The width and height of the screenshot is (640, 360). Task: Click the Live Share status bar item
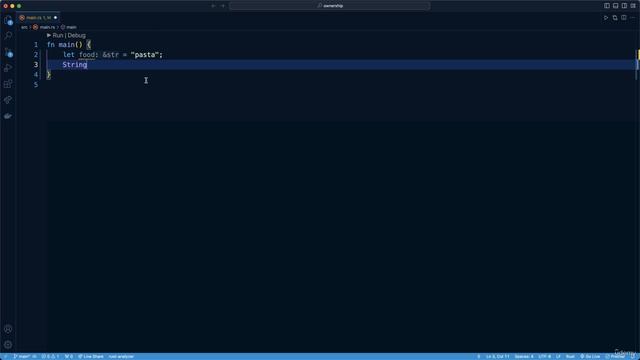91,357
